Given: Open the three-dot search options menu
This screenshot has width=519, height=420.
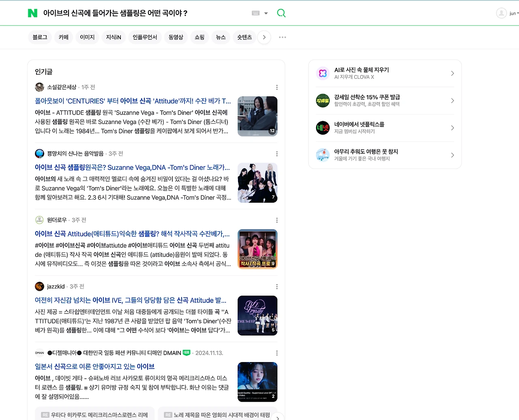Looking at the screenshot, I should 283,37.
